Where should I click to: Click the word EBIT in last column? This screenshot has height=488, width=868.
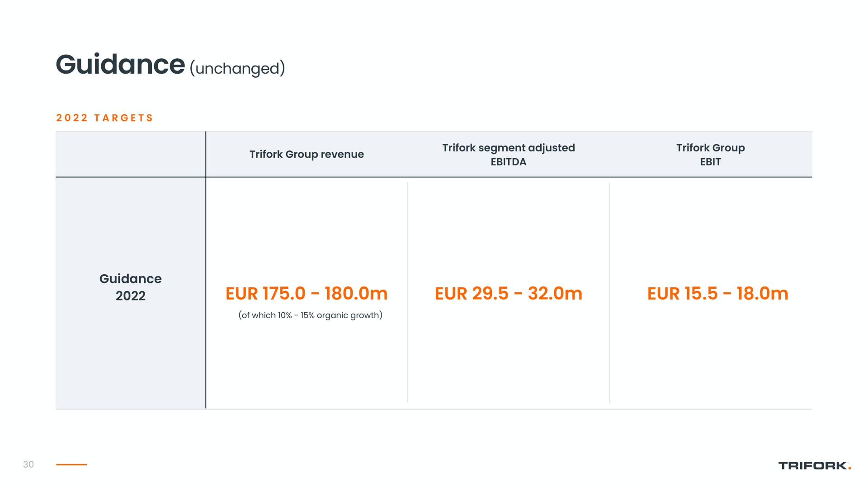click(711, 162)
